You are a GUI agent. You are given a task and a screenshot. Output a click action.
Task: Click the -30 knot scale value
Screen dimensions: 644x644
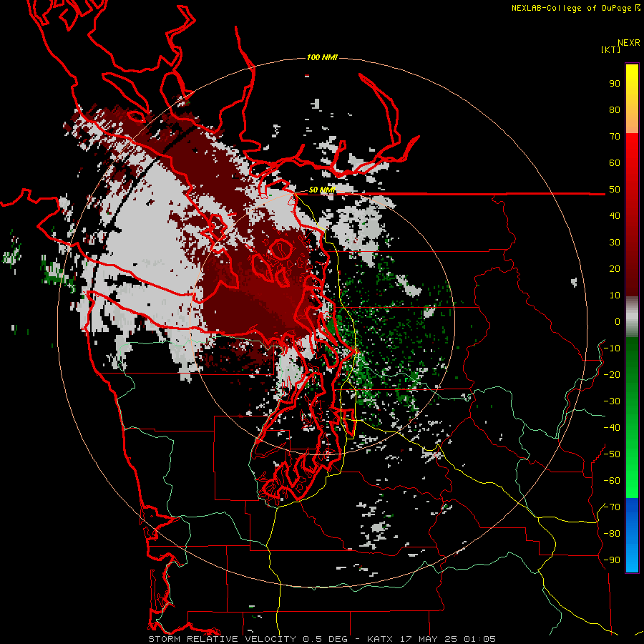tap(612, 401)
